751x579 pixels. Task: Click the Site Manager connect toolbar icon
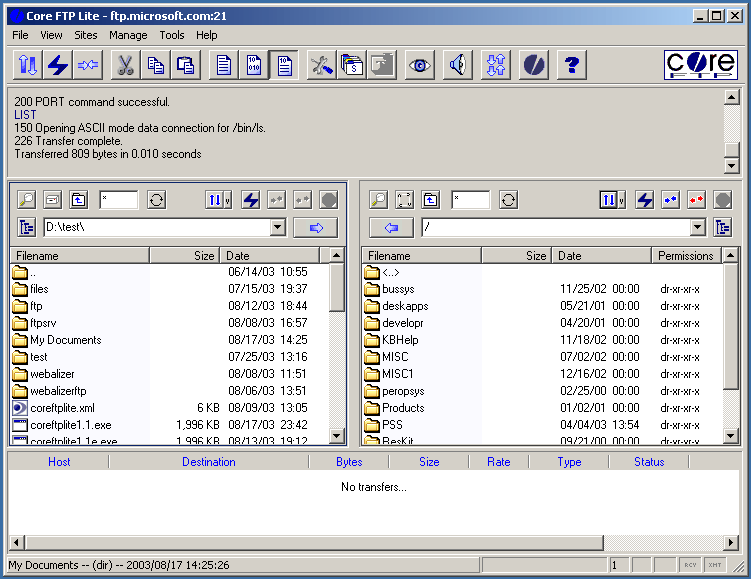pyautogui.click(x=28, y=66)
